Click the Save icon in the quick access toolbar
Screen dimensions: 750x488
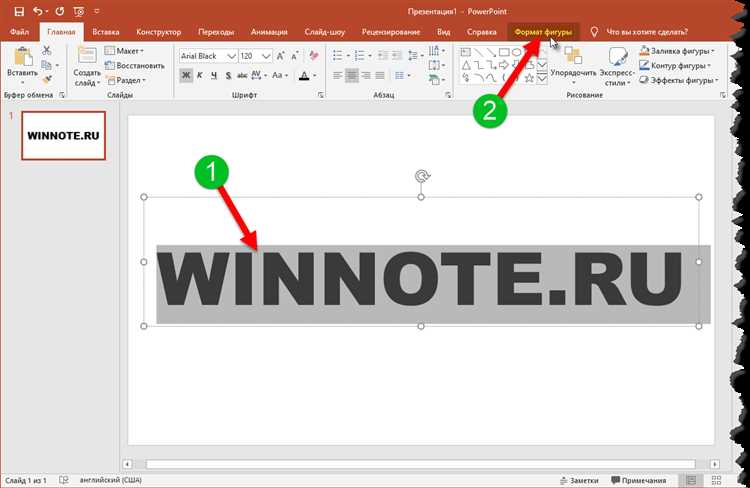(19, 11)
